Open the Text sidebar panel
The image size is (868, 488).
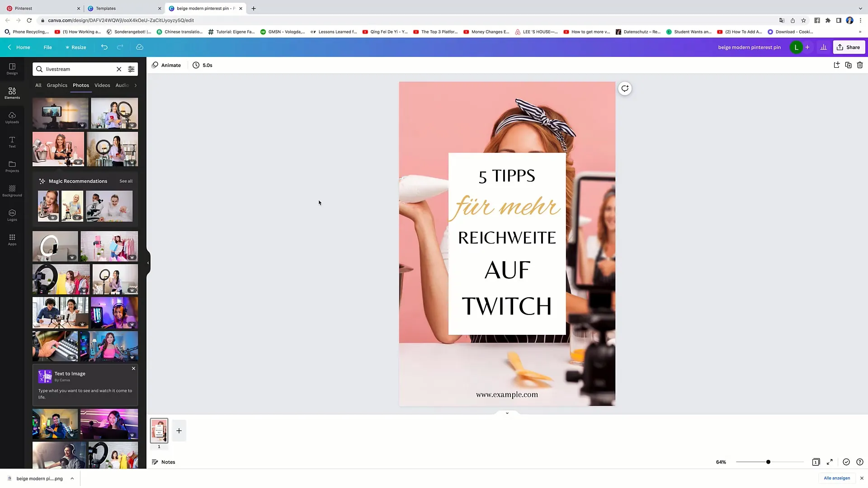(x=12, y=142)
